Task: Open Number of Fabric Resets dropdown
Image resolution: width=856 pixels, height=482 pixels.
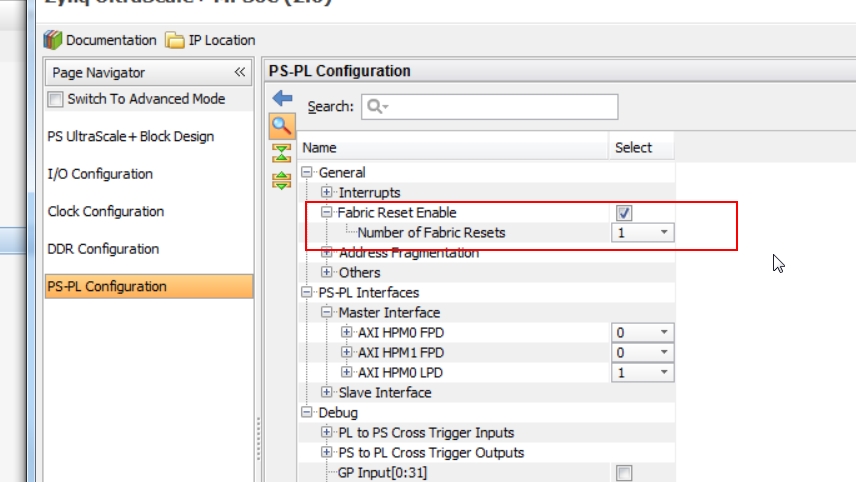Action: (x=664, y=233)
